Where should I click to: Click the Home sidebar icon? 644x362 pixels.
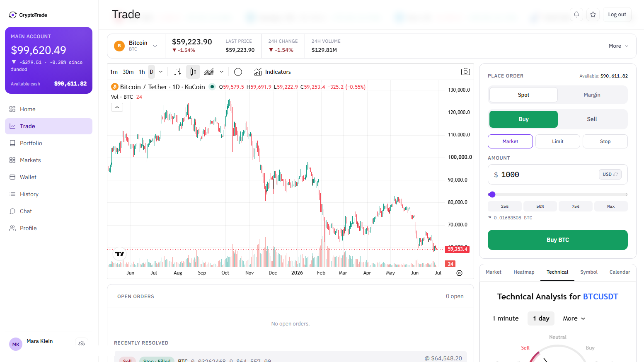pos(12,109)
